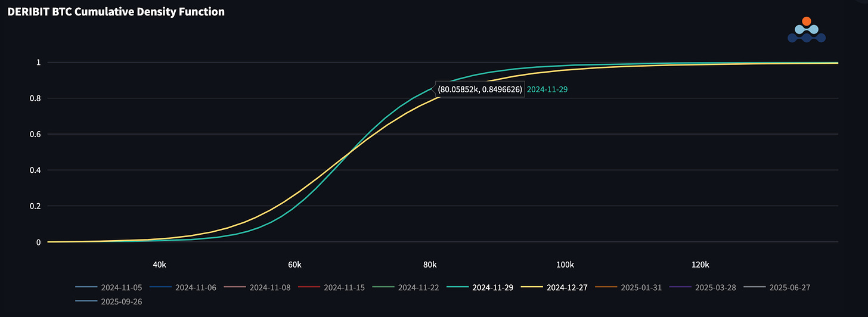Viewport: 868px width, 317px height.
Task: Click the tooltip value (80.05852k, 0.8496626)
Action: (480, 89)
